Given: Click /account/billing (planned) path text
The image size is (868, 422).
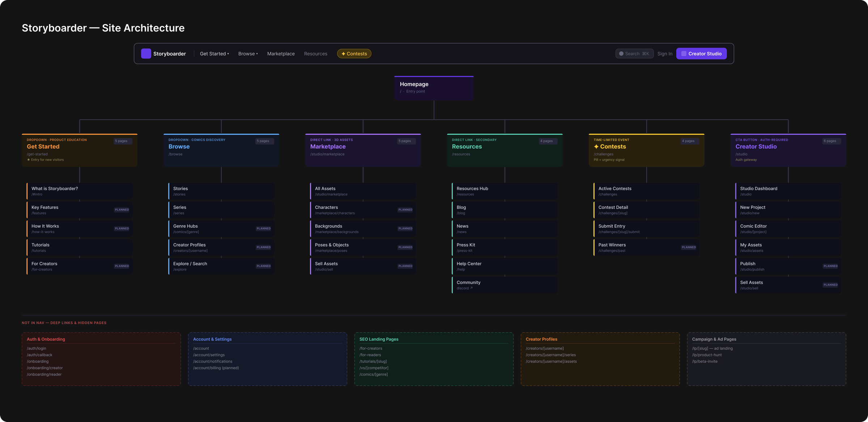Looking at the screenshot, I should [216, 368].
